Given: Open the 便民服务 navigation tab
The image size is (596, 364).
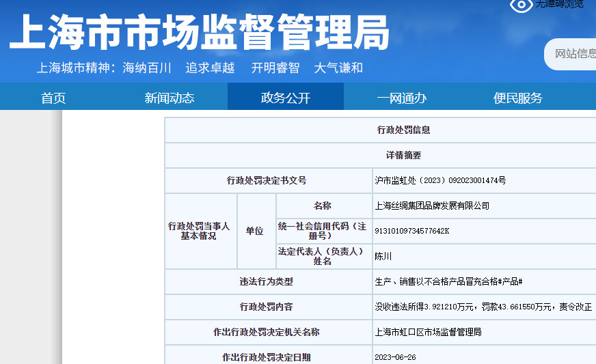Looking at the screenshot, I should click(517, 98).
